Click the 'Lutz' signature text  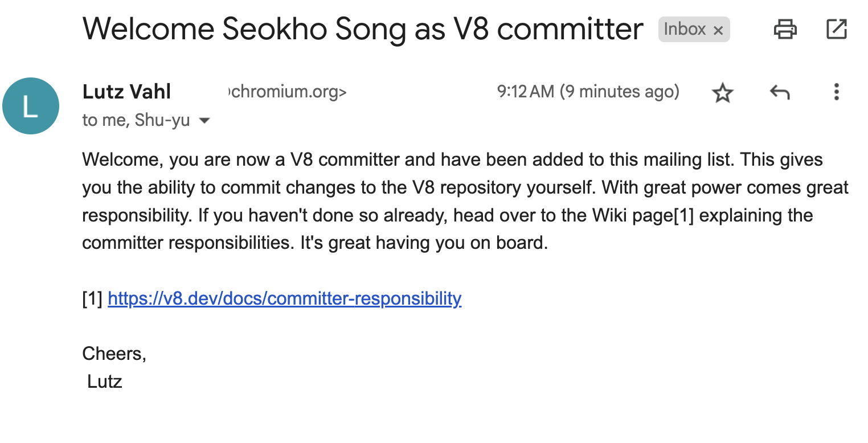click(105, 381)
